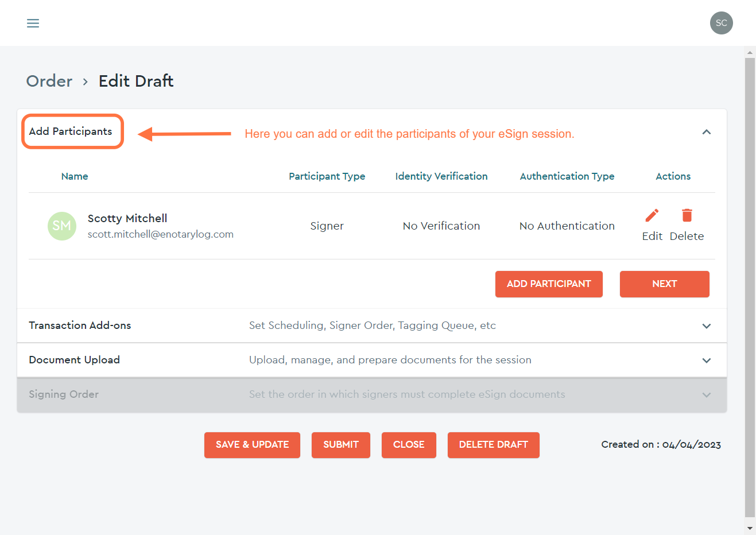This screenshot has width=756, height=535.
Task: Open the SC user avatar menu
Action: (x=721, y=23)
